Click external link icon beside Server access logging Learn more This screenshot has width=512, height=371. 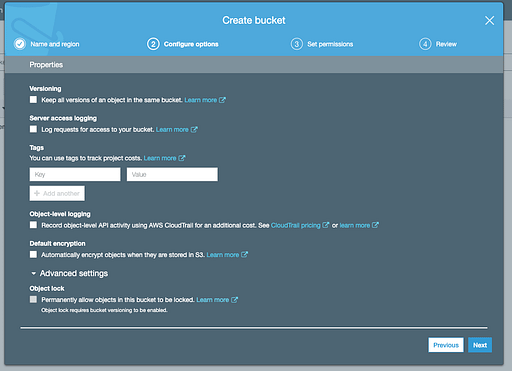pos(194,129)
